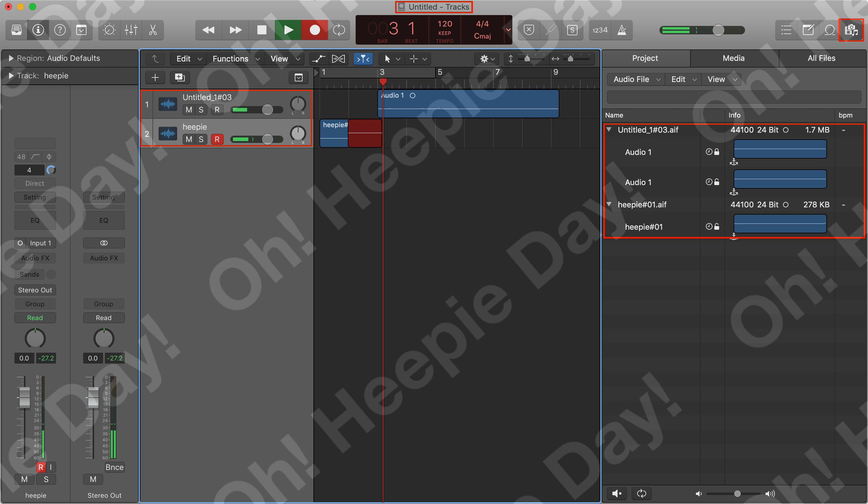Viewport: 868px width, 504px height.
Task: Open the browser View menu
Action: 721,79
